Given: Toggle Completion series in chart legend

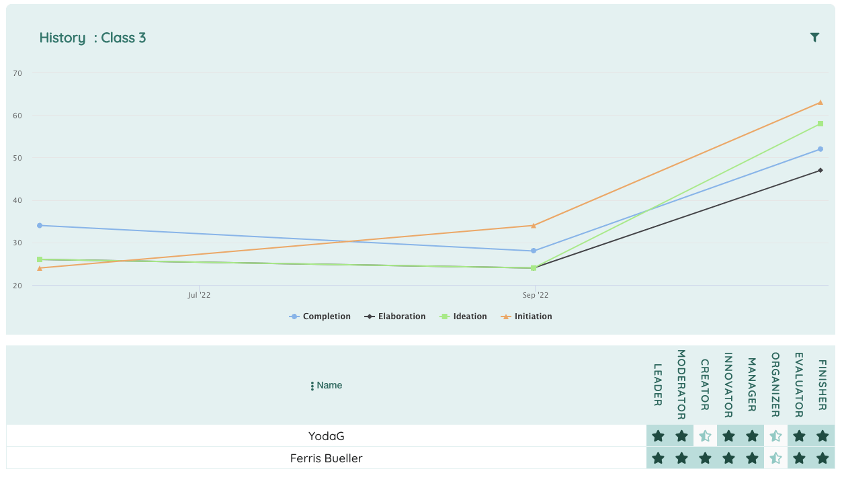Looking at the screenshot, I should (320, 317).
